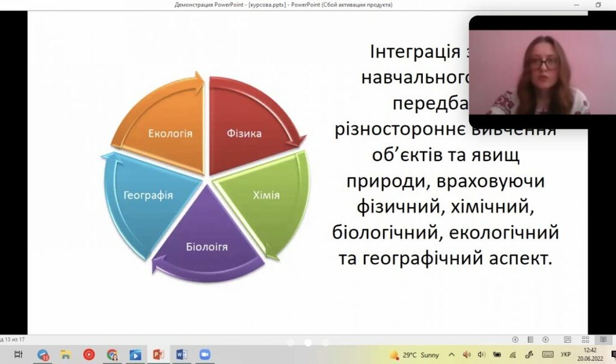
Task: Open weather widget showing 29°C Sunny
Action: [x=415, y=355]
